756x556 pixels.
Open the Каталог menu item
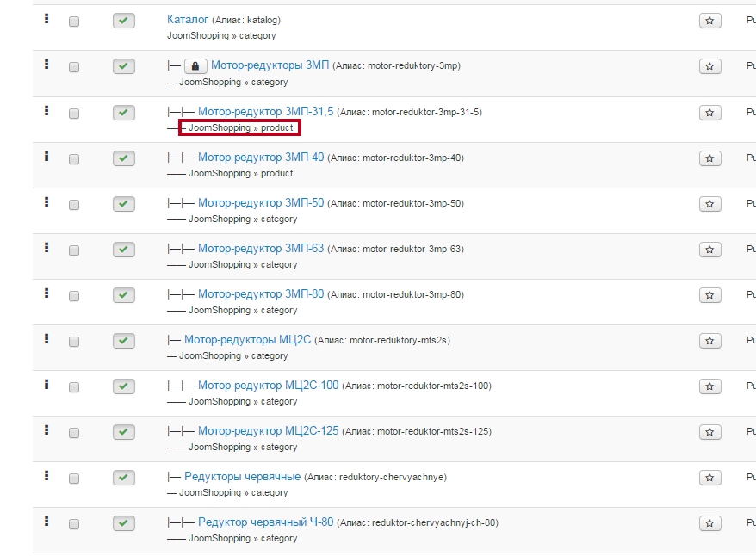tap(188, 19)
